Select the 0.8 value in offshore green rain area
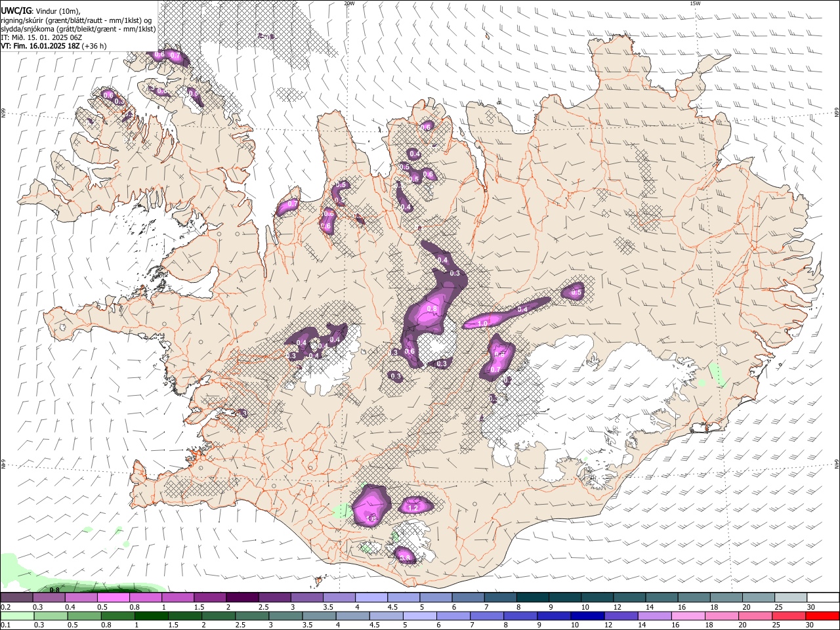The image size is (840, 630). tap(54, 590)
